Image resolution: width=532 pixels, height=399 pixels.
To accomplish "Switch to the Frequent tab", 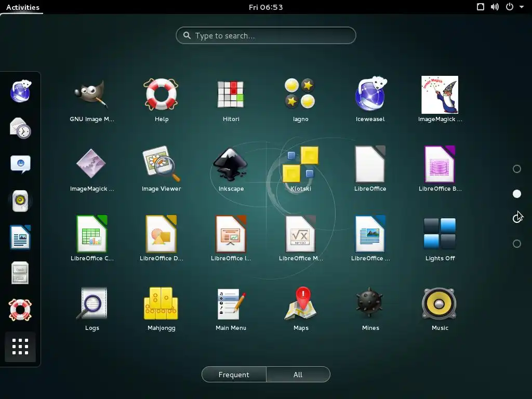I will 234,374.
